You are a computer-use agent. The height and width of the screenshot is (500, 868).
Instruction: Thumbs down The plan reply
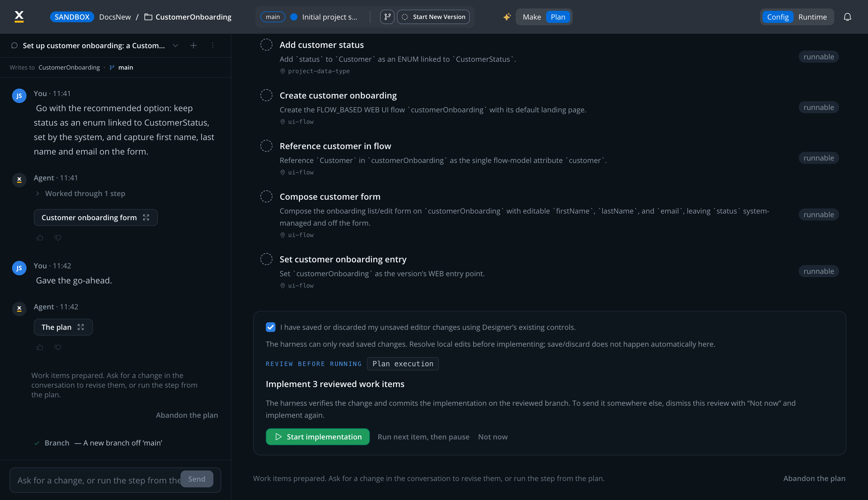click(58, 347)
